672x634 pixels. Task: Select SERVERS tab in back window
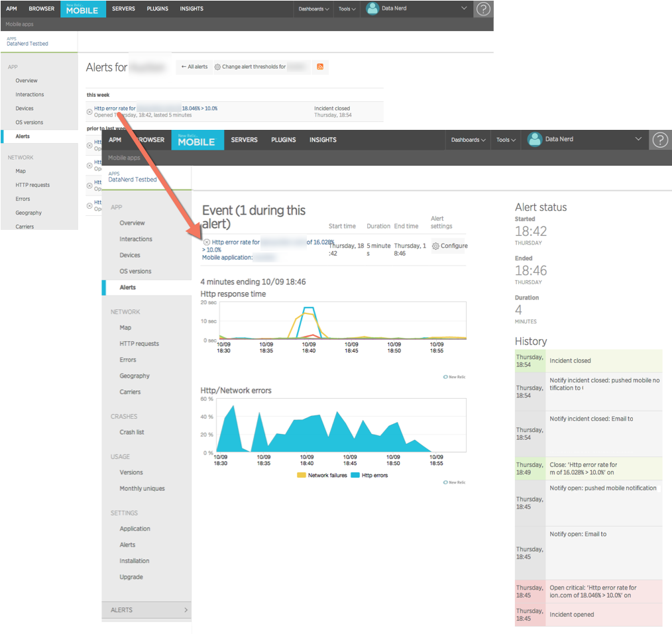pyautogui.click(x=123, y=9)
